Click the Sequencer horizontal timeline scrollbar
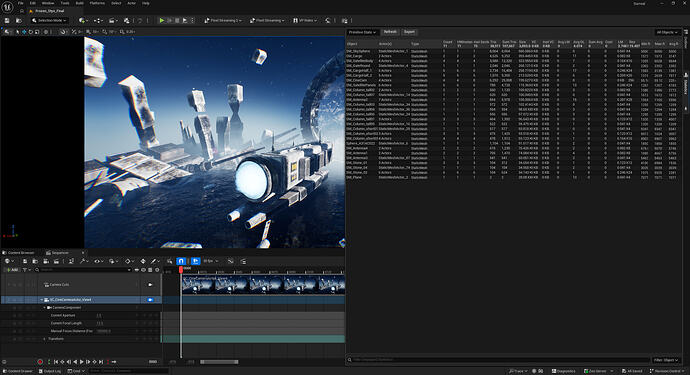This screenshot has height=375, width=690. (219, 362)
